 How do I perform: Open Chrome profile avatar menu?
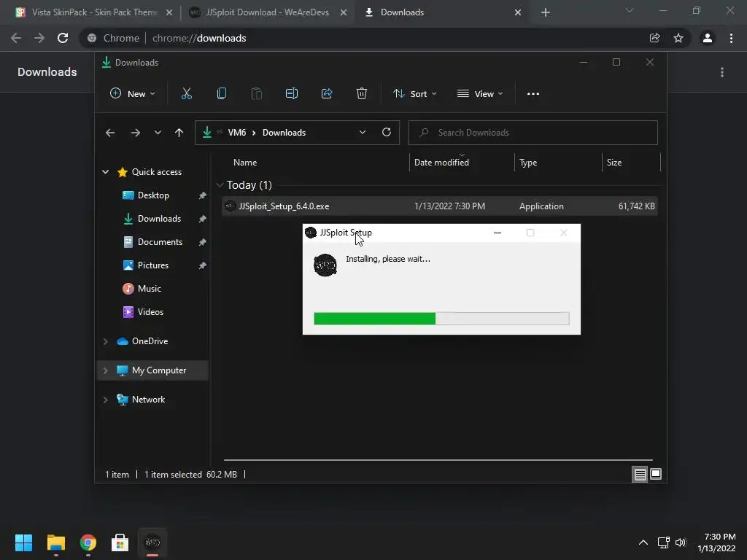click(707, 38)
